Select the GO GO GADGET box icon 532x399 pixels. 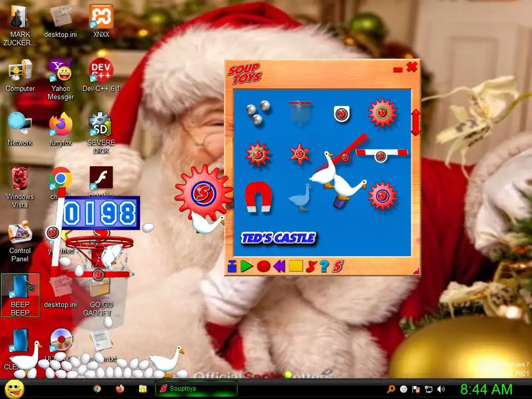[x=100, y=296]
